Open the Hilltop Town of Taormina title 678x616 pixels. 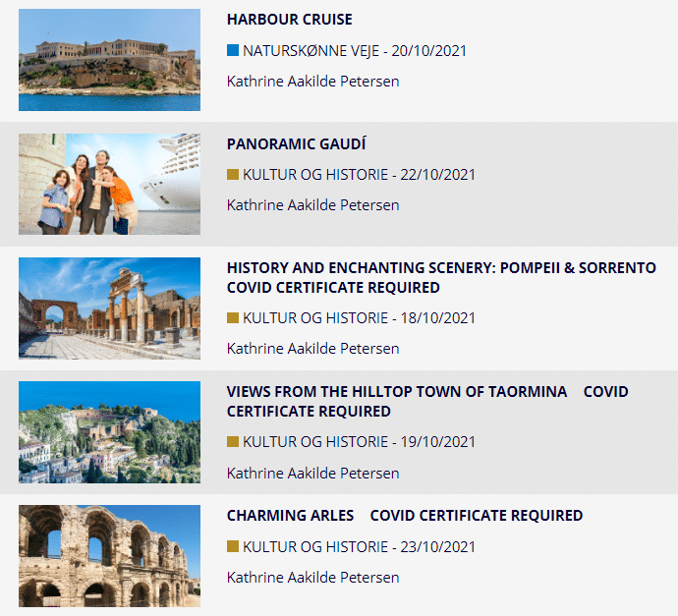tap(427, 401)
